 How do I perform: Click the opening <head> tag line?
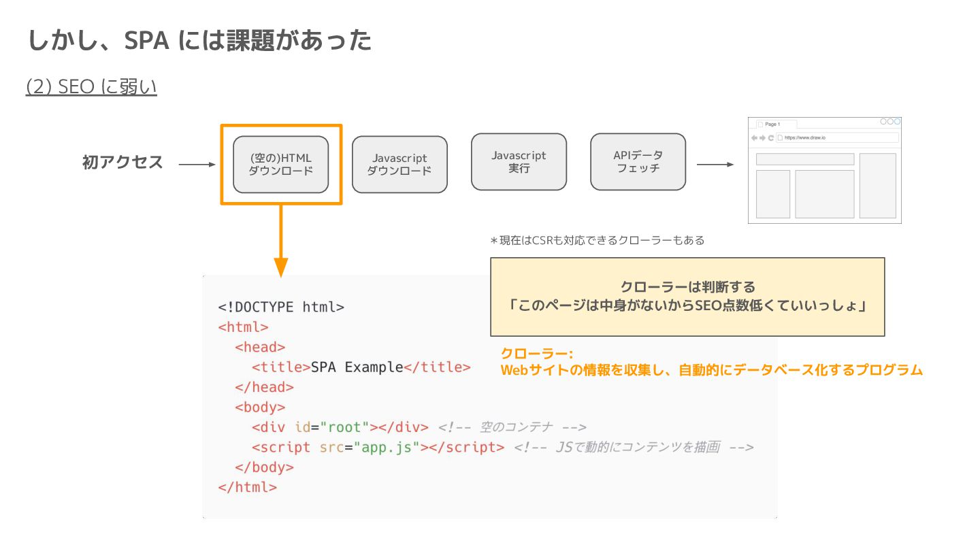[x=260, y=347]
